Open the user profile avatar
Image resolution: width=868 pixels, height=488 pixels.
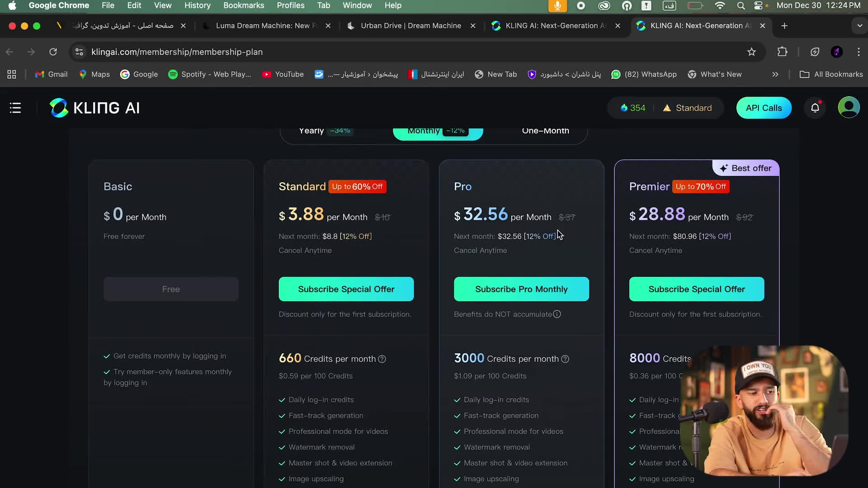pyautogui.click(x=849, y=108)
